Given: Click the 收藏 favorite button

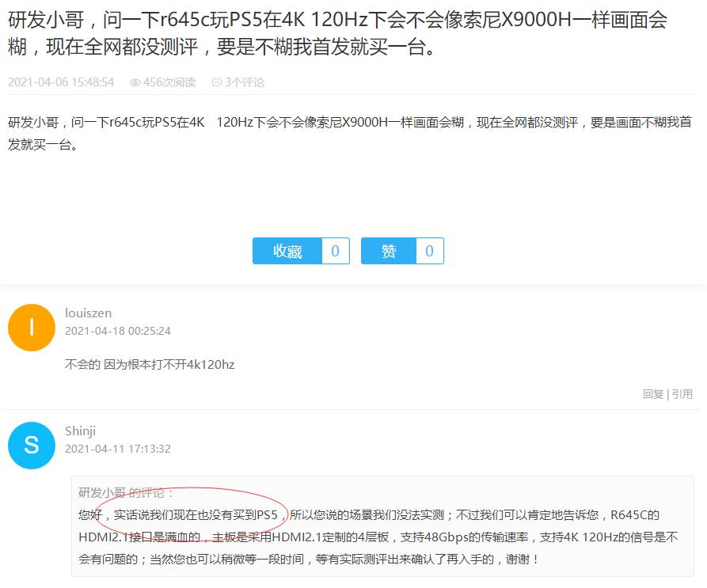Looking at the screenshot, I should tap(287, 251).
